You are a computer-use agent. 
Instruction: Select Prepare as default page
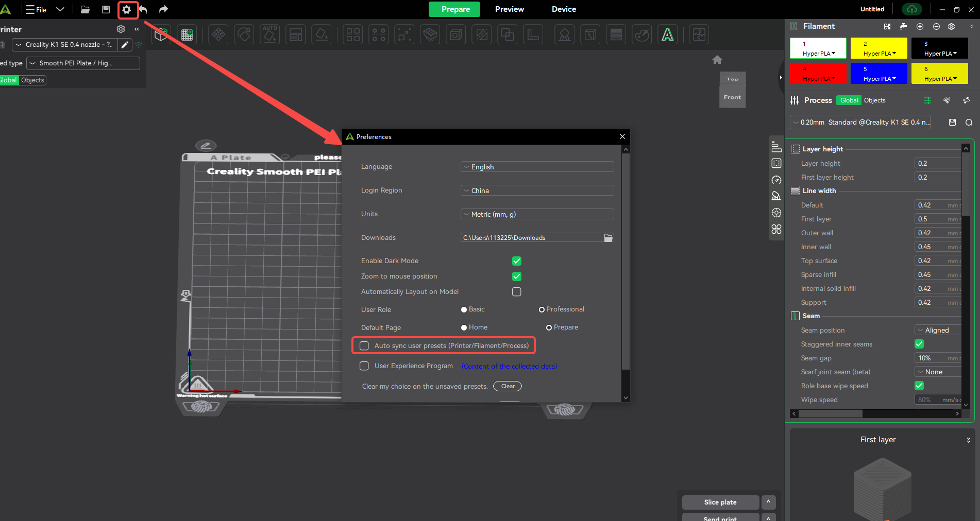click(x=549, y=327)
